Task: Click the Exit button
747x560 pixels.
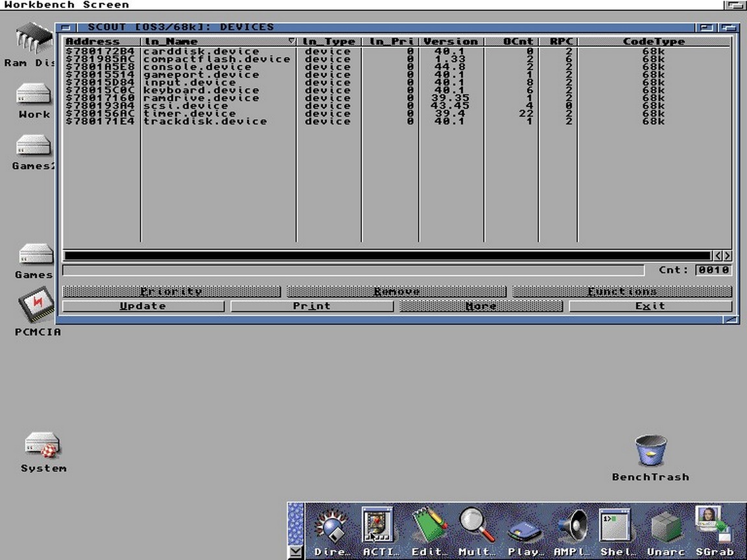Action: [x=650, y=306]
